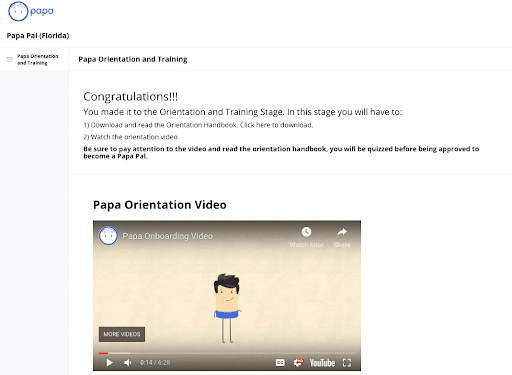Click the 'Papa Pal (Florida)' heading
512x375 pixels.
click(x=38, y=36)
